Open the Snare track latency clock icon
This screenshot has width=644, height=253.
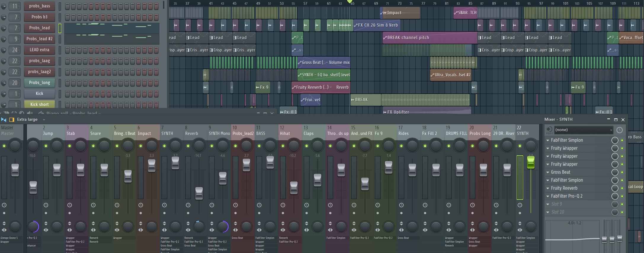[x=93, y=205]
